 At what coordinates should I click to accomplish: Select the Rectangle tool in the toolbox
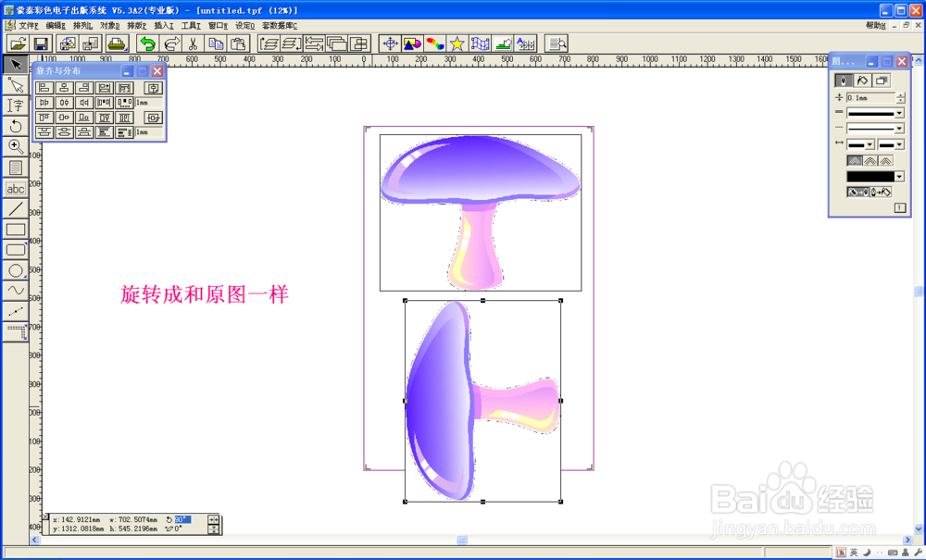[15, 229]
